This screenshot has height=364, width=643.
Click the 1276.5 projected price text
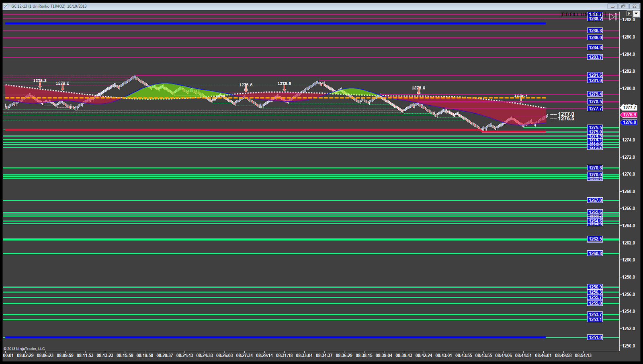566,119
